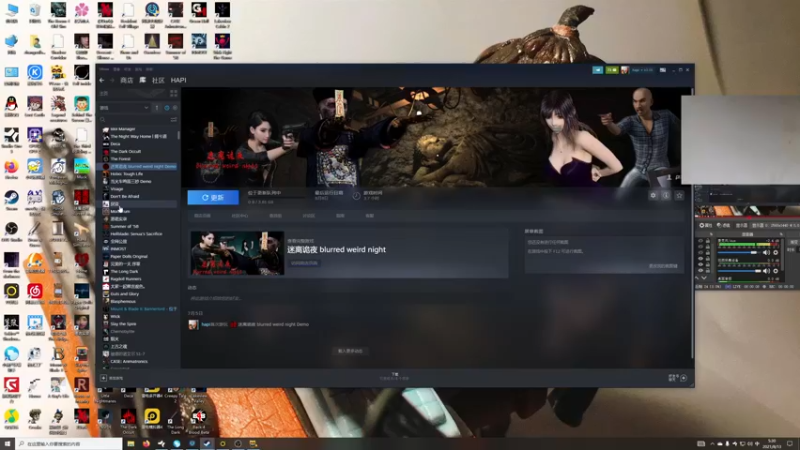Viewport: 800px width, 450px height.
Task: Click the blue 更新 update button
Action: click(x=213, y=197)
